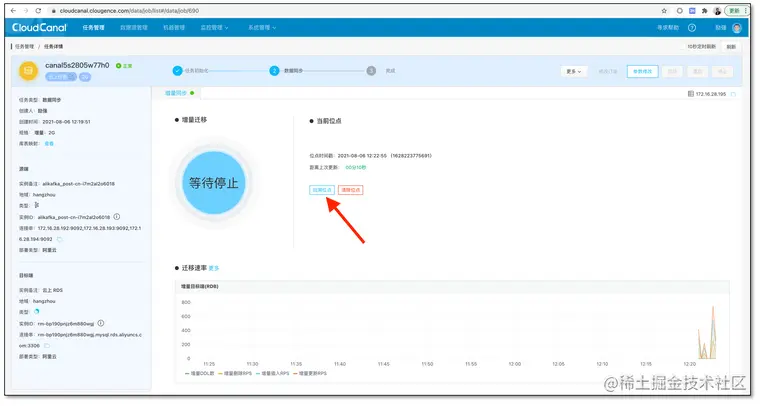The width and height of the screenshot is (760, 406).
Task: Click the 参数修改 button
Action: (x=642, y=71)
